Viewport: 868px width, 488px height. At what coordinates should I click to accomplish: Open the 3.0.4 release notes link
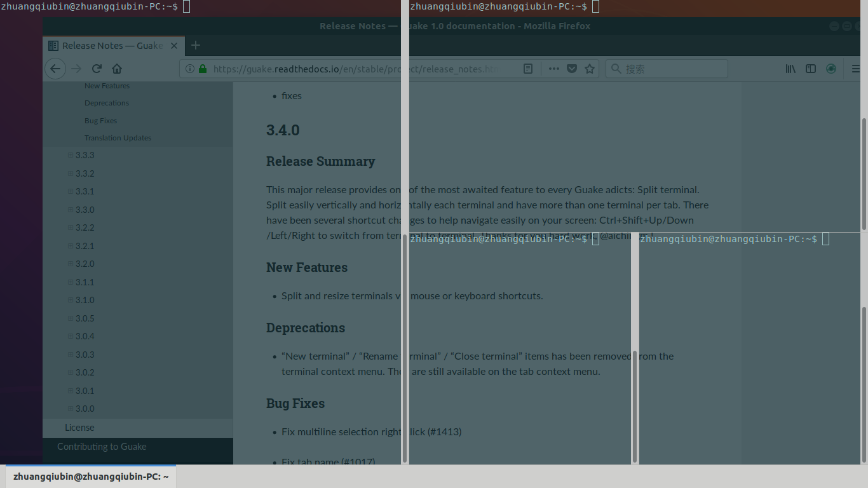pos(85,336)
